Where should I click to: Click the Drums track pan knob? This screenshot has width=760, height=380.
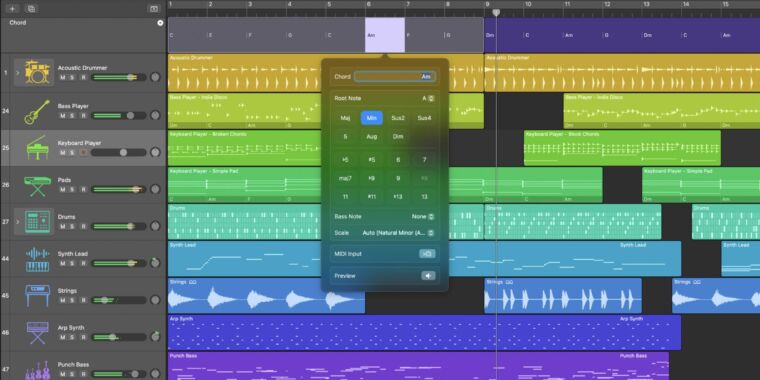click(x=155, y=226)
